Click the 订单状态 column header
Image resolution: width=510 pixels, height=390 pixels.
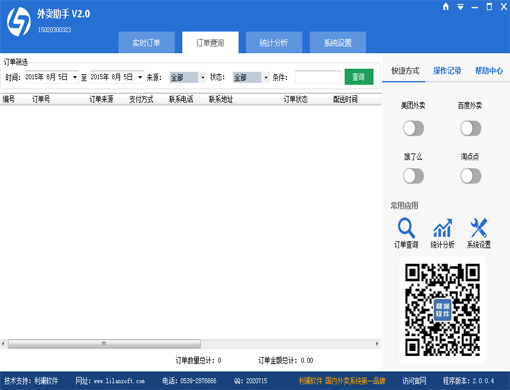[x=296, y=99]
